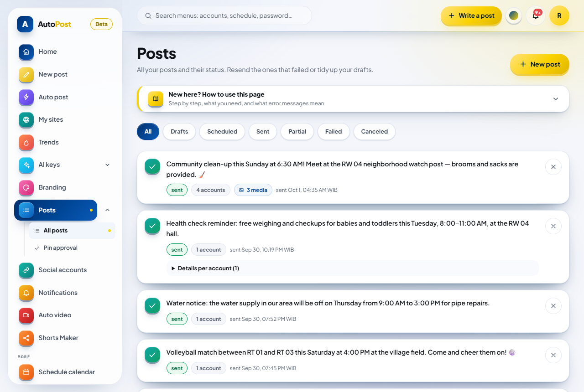Remove the Community clean-up post with X
Viewport: 584px width, 392px height.
point(553,167)
